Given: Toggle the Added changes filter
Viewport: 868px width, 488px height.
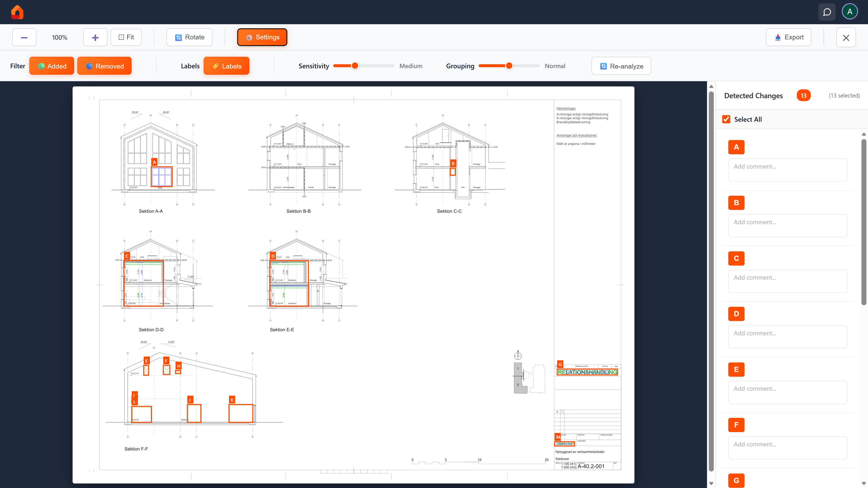Looking at the screenshot, I should (52, 66).
